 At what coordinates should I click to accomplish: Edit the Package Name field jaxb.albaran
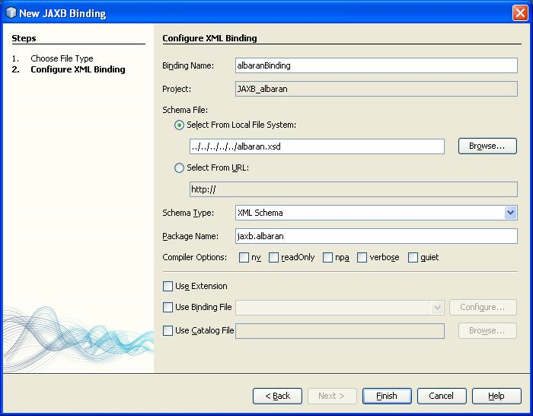pos(376,236)
